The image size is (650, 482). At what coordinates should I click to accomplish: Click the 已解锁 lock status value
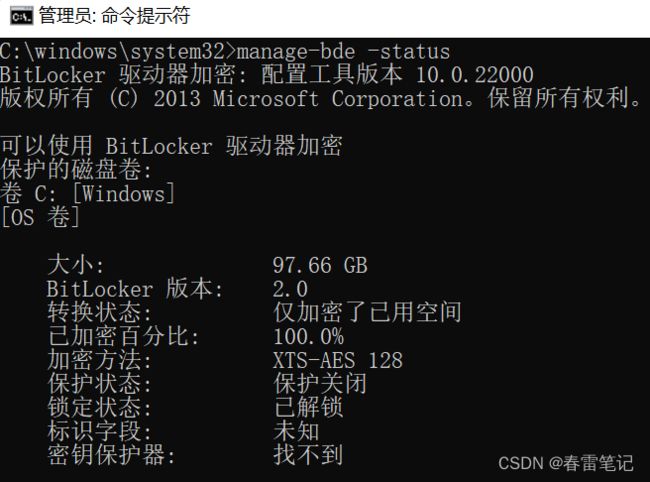click(308, 407)
